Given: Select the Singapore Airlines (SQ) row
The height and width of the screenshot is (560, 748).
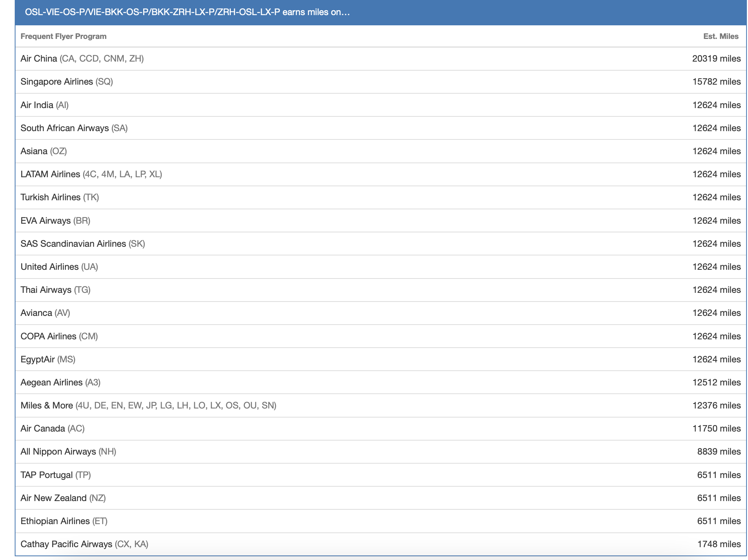Looking at the screenshot, I should click(x=381, y=82).
